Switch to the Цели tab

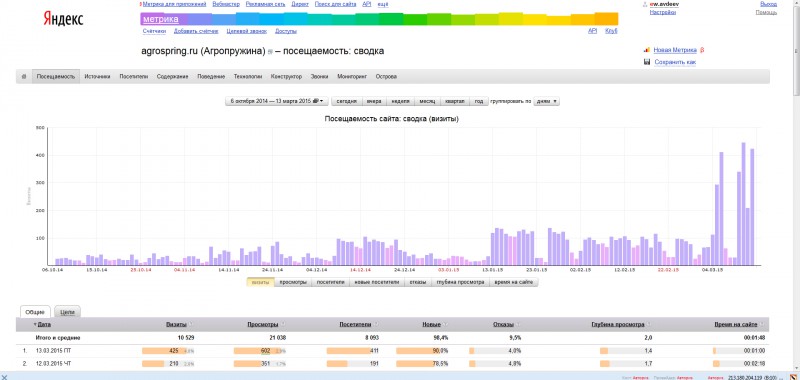tap(67, 312)
